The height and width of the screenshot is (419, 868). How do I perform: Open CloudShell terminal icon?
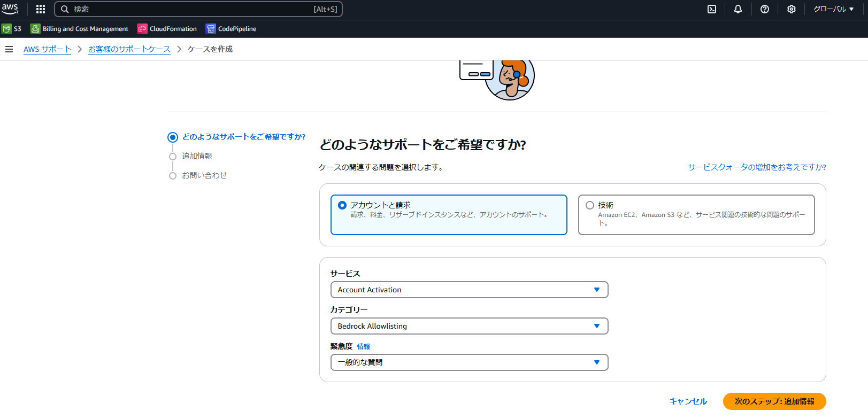pos(712,9)
